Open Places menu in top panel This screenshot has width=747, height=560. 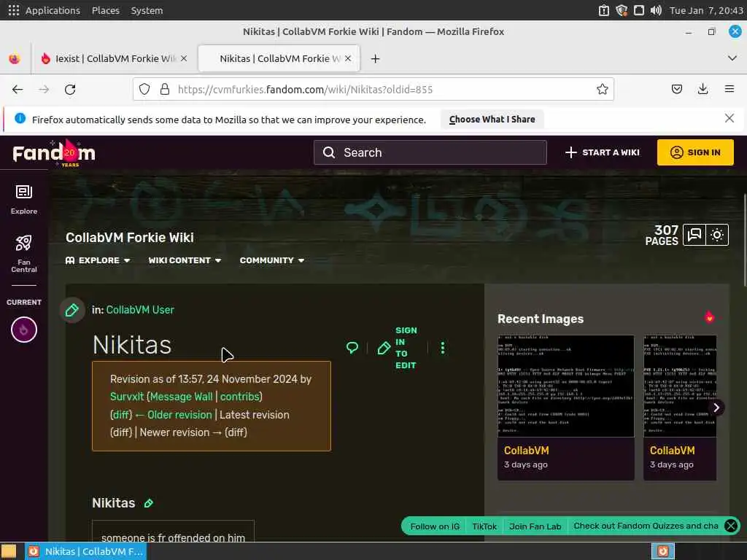[106, 10]
